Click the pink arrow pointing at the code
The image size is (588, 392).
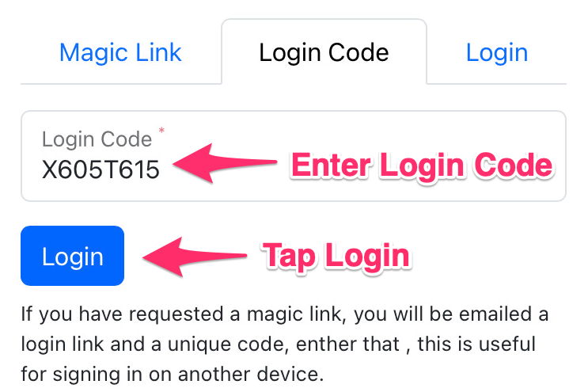point(224,163)
